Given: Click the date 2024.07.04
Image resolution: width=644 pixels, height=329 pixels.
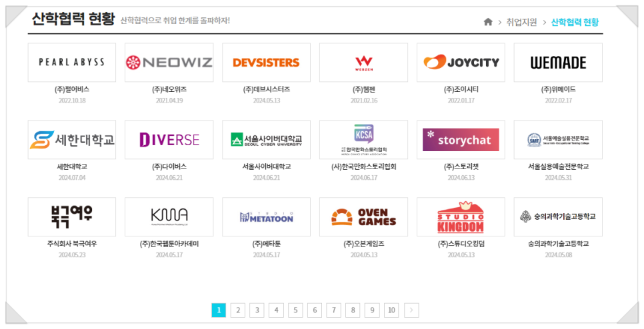Looking at the screenshot, I should (72, 178).
